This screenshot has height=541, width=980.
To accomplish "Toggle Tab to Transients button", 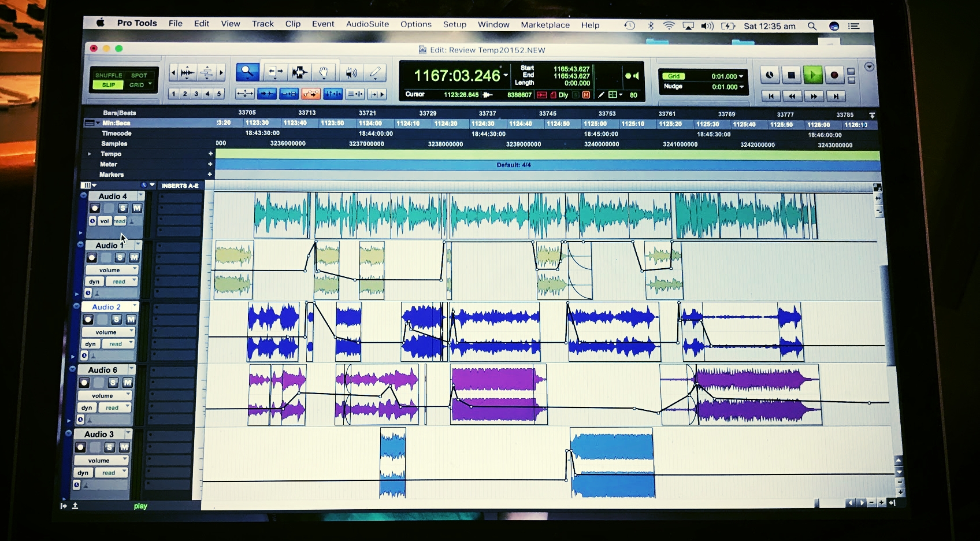I will 266,94.
